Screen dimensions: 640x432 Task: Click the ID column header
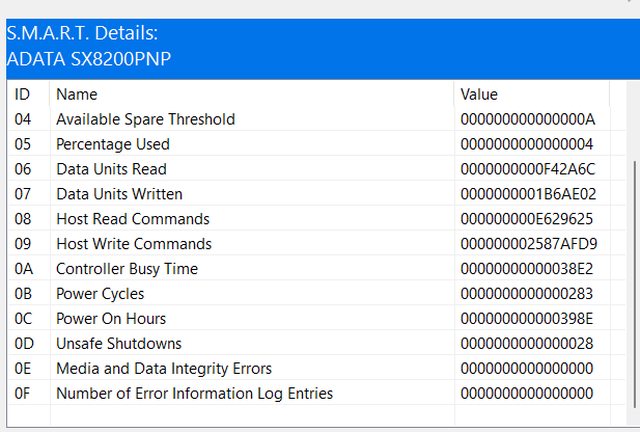pos(22,94)
